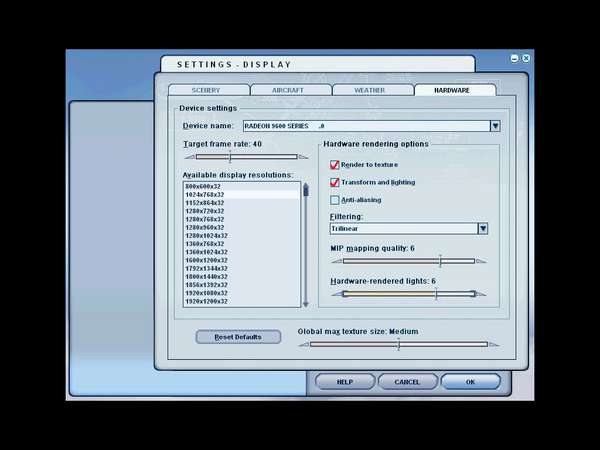Viewport: 600px width, 450px height.
Task: Click the Hardware tab
Action: [x=455, y=90]
